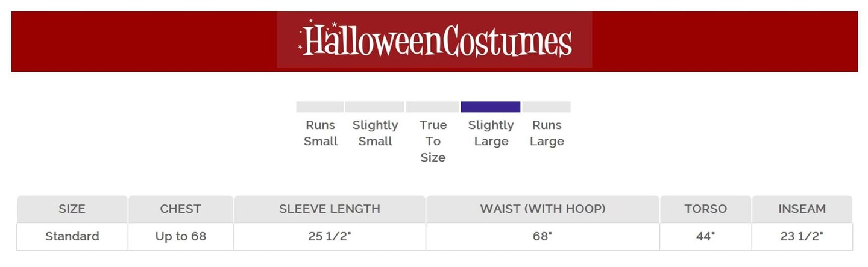Click the highlighted Slightly Large fit bar
Image resolution: width=868 pixels, height=267 pixels.
490,107
